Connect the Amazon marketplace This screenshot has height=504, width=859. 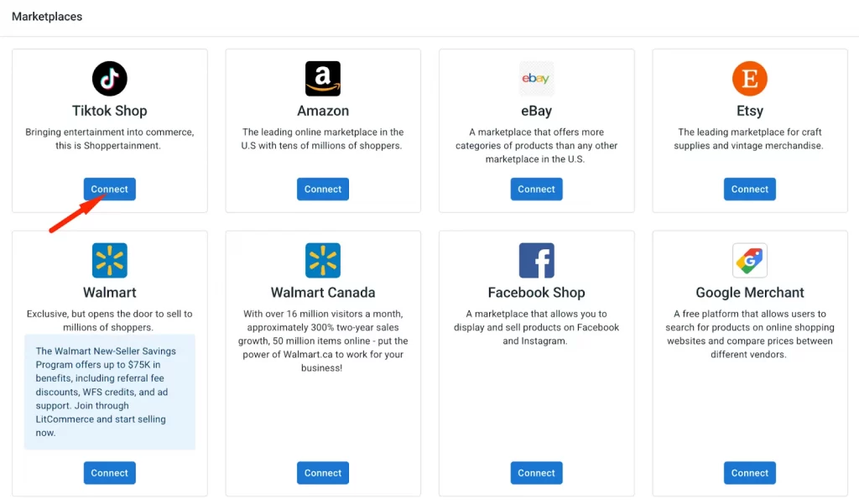[x=322, y=189]
